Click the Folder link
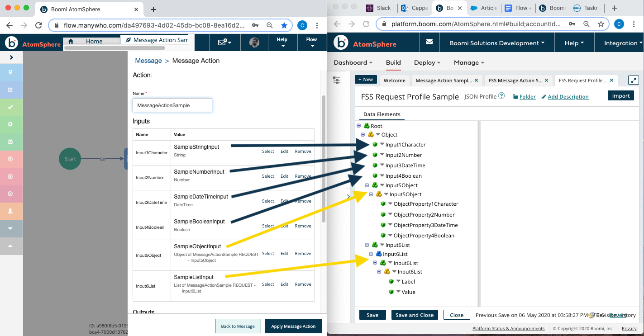The width and height of the screenshot is (644, 336). pyautogui.click(x=528, y=97)
